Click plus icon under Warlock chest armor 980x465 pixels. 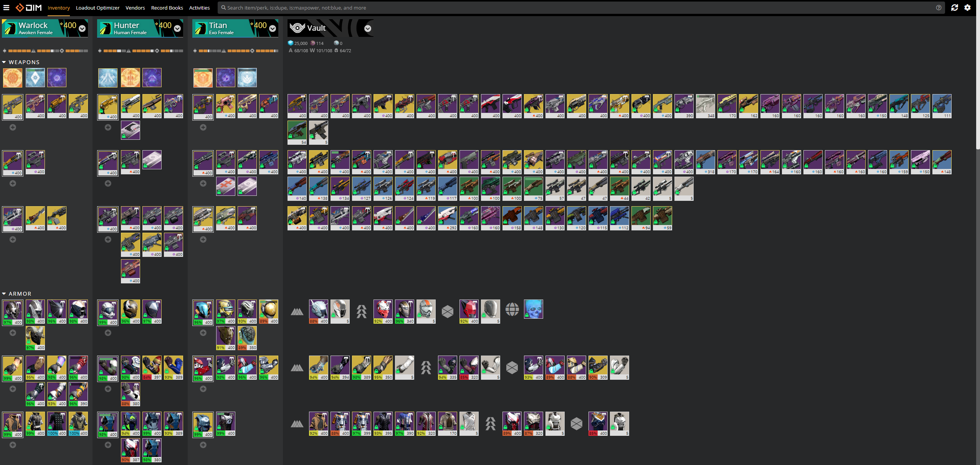tap(13, 445)
